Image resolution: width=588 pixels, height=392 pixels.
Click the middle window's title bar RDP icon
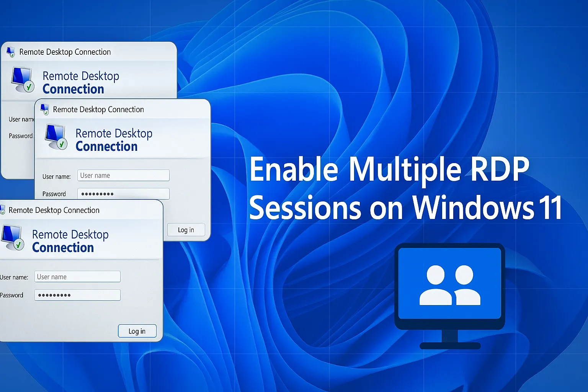(x=45, y=109)
